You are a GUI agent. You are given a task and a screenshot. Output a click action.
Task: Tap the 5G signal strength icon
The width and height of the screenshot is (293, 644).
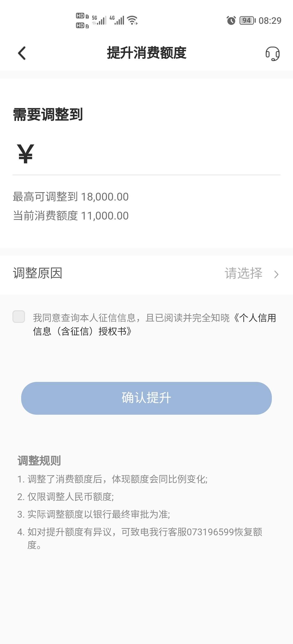[x=99, y=20]
